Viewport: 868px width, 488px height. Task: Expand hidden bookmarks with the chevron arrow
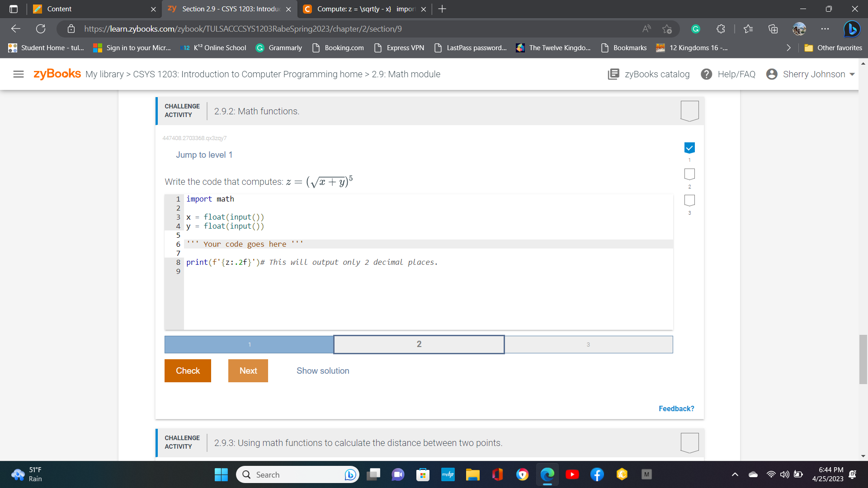pos(788,47)
